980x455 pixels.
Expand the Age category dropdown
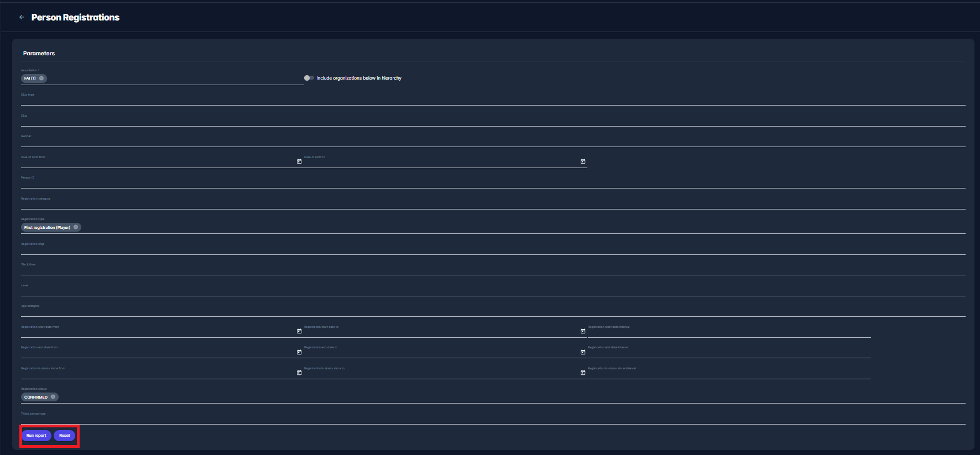pos(492,311)
